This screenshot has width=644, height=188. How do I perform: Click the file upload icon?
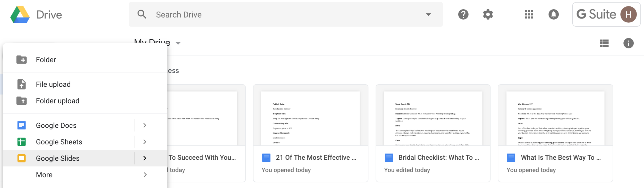point(22,84)
